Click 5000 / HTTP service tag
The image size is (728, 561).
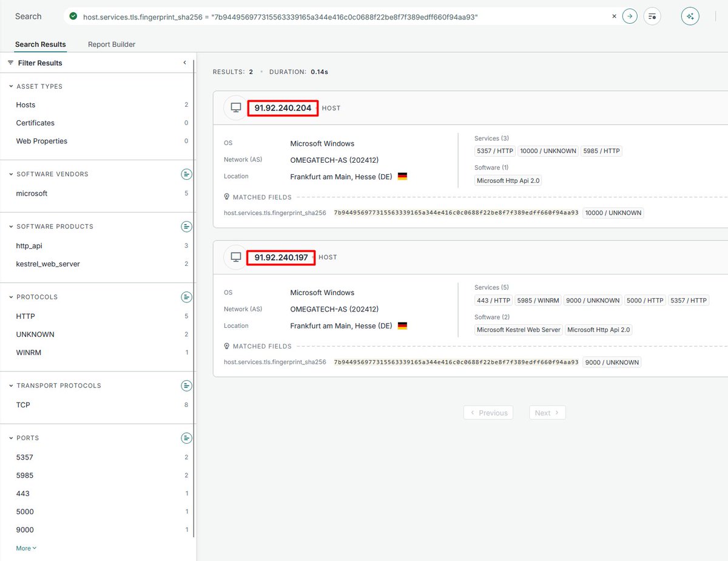pos(645,301)
